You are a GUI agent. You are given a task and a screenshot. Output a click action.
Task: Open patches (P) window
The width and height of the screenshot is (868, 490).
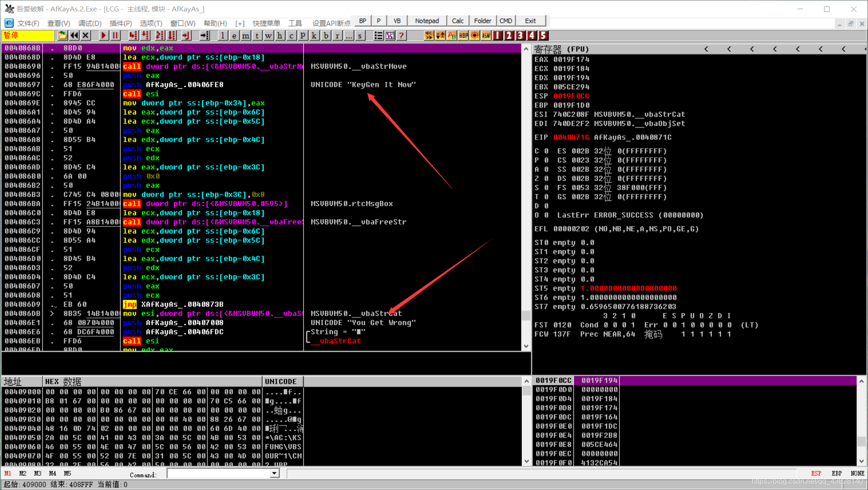[x=303, y=36]
